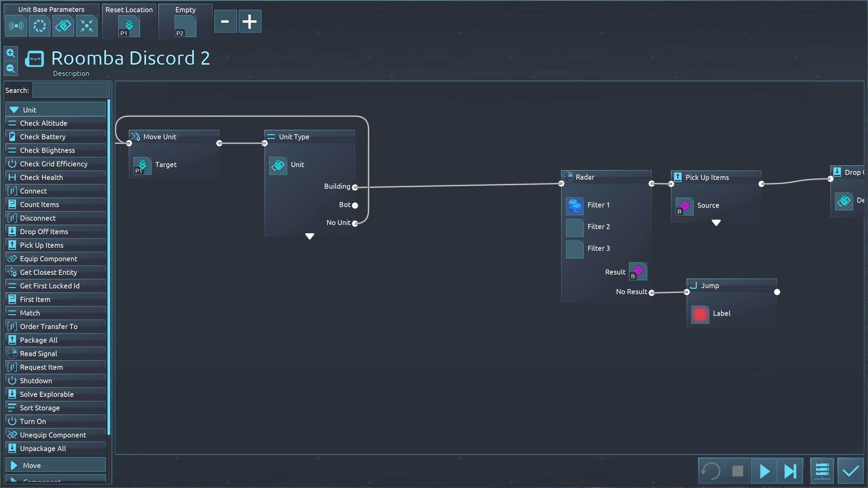Click the Pick Up Items Source icon

(684, 206)
